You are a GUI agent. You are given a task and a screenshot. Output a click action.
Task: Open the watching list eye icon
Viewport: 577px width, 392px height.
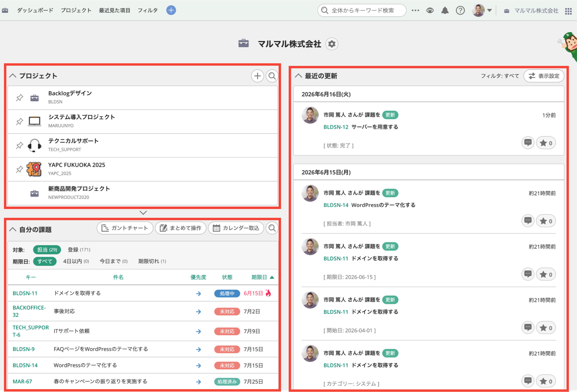coord(430,10)
